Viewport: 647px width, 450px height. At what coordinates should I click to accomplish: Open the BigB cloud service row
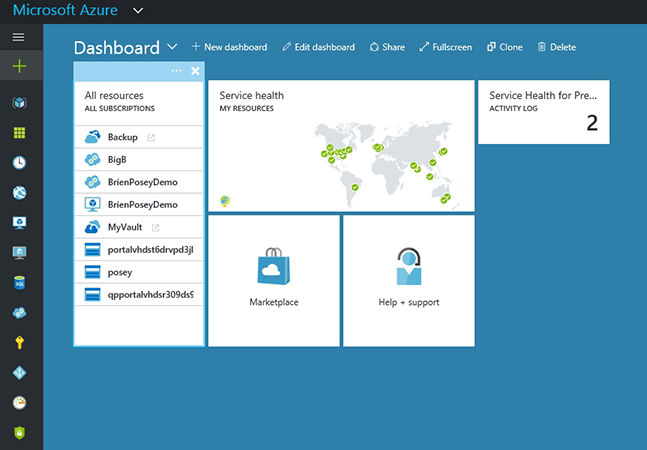tap(139, 160)
